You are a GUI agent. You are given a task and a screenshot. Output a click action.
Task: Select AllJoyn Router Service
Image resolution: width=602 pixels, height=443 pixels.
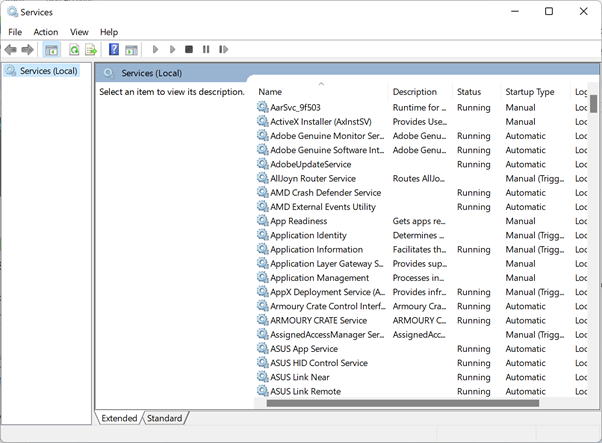(x=421, y=179)
